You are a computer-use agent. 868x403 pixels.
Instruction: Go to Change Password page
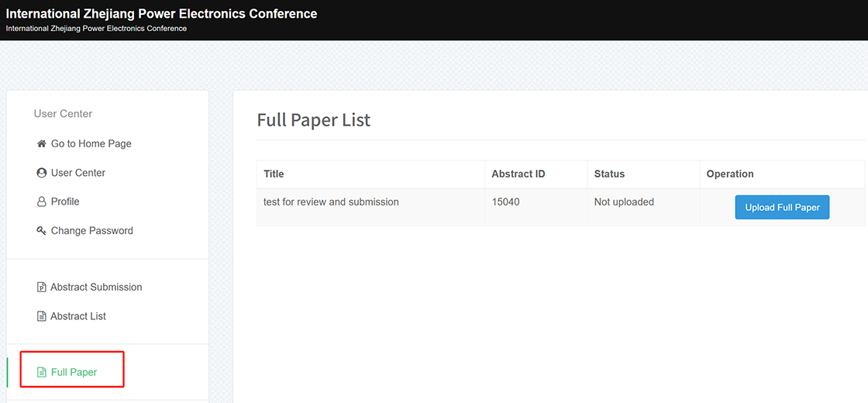point(92,231)
